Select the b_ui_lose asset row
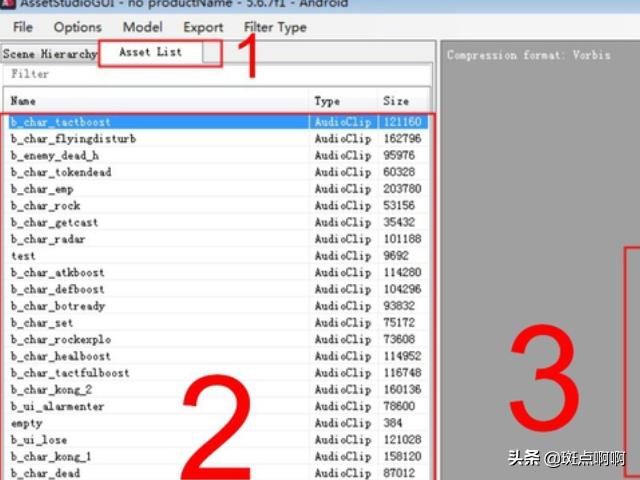 39,440
